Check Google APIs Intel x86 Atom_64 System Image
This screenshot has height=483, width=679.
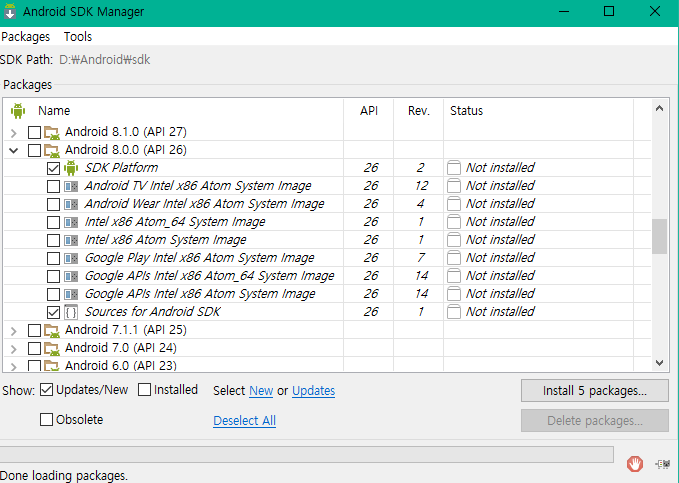coord(53,276)
